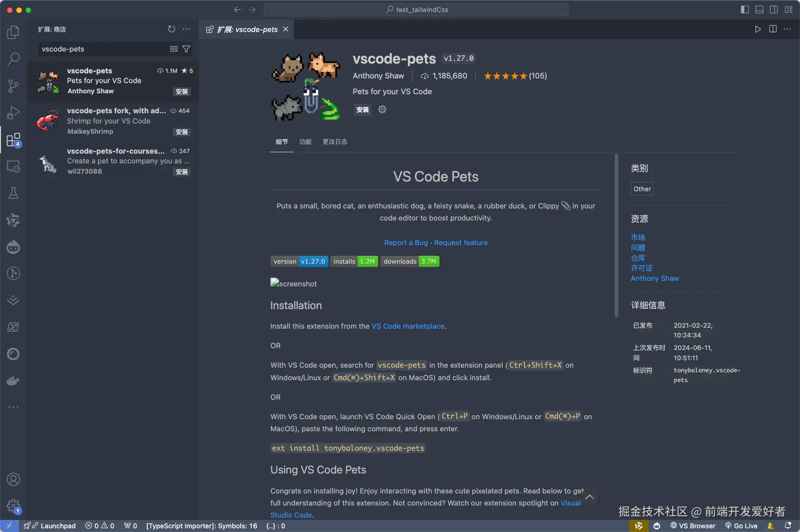Select vscode-pets-for-courses list item

pos(113,162)
